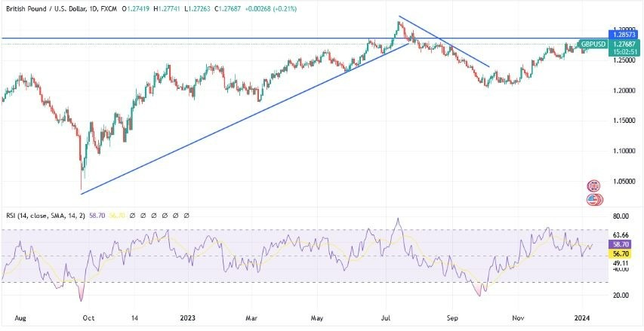Select the long rising blue trendline

click(245, 118)
